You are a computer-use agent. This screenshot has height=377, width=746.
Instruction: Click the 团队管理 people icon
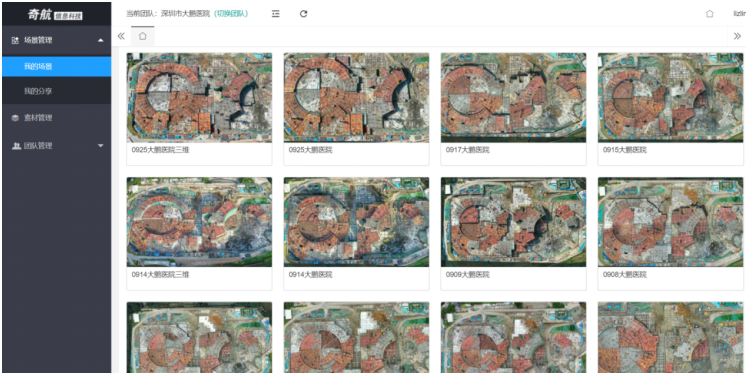tap(15, 146)
